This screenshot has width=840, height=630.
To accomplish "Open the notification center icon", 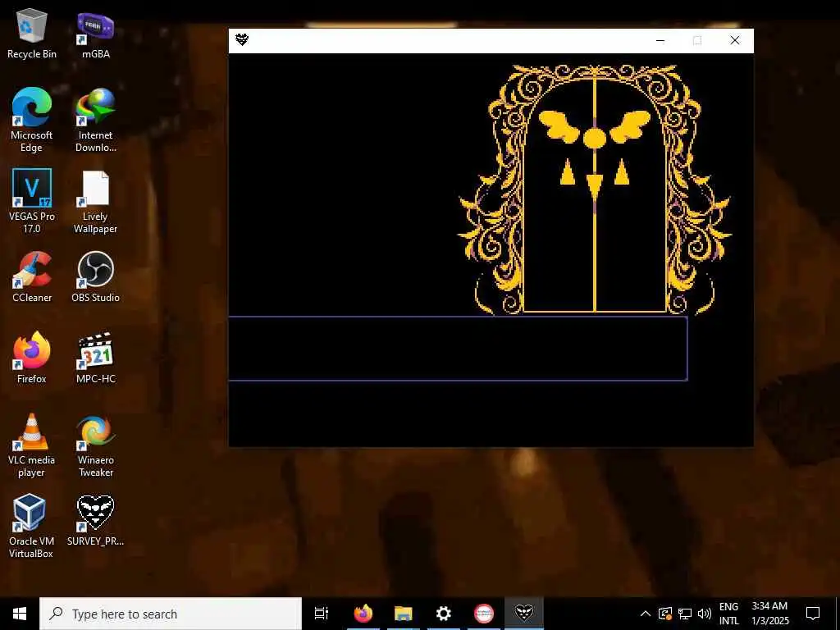I will (813, 614).
